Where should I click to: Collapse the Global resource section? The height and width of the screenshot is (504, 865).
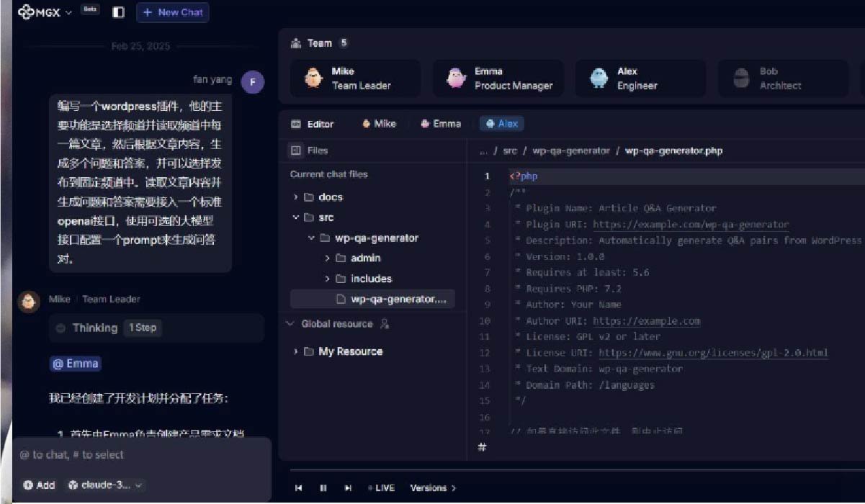[291, 324]
